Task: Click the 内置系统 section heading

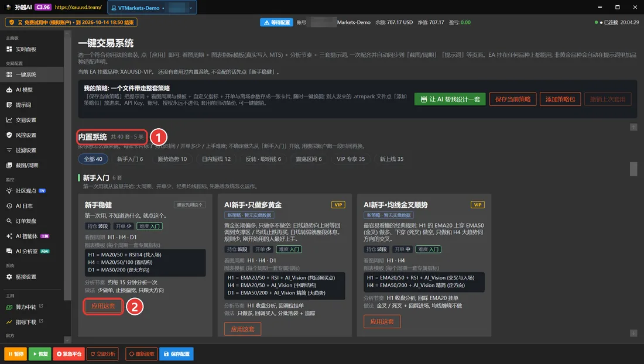Action: 93,137
